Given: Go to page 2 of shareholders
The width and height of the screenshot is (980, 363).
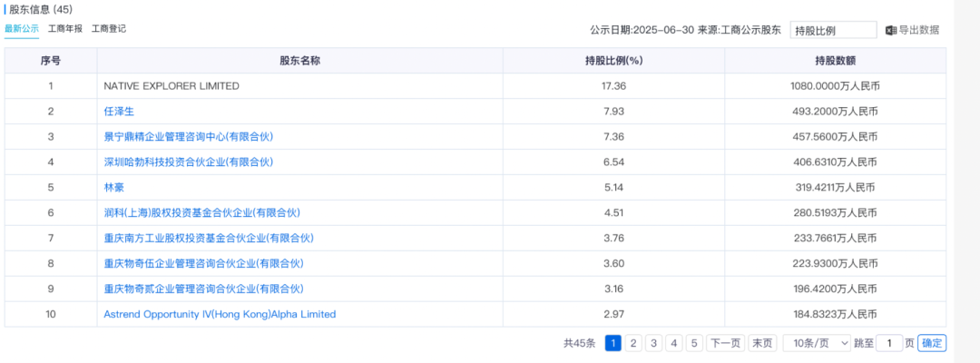Looking at the screenshot, I should 633,343.
